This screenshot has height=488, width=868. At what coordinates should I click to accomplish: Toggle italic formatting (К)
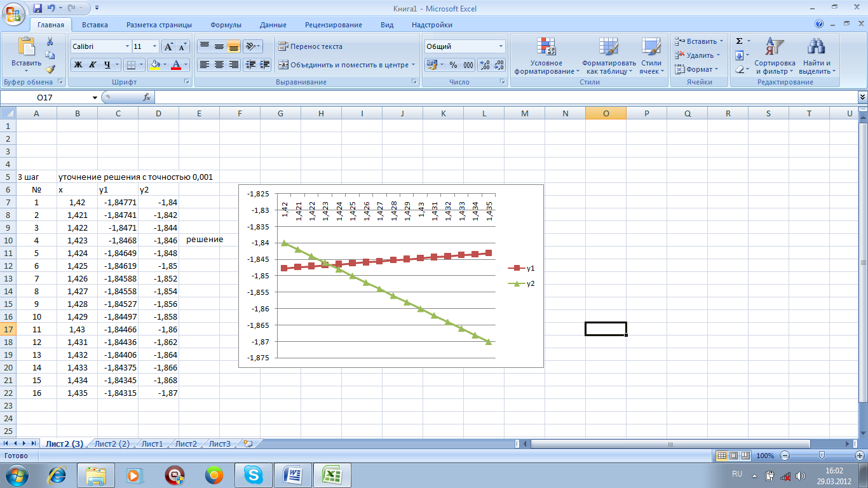pos(92,65)
